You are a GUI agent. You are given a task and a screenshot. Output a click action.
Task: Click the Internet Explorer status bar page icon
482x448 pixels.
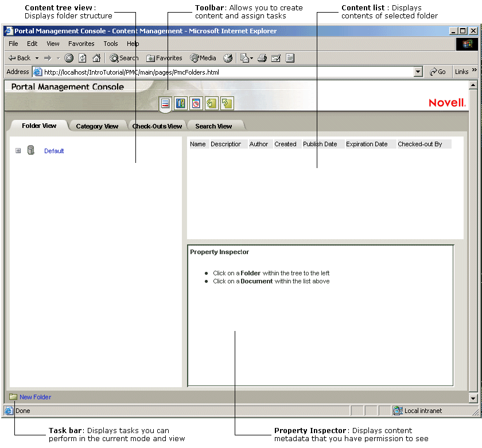point(9,410)
